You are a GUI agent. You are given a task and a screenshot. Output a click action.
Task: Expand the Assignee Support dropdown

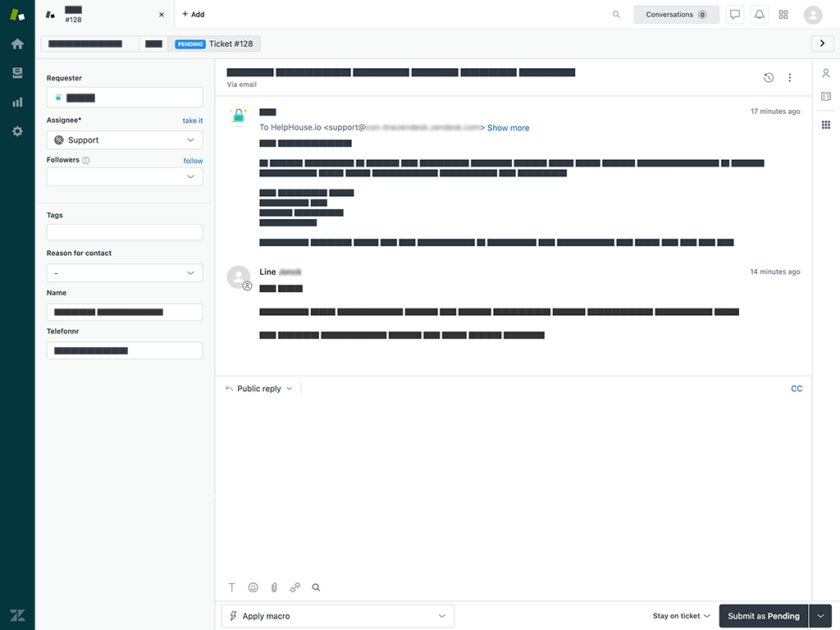[x=125, y=140]
